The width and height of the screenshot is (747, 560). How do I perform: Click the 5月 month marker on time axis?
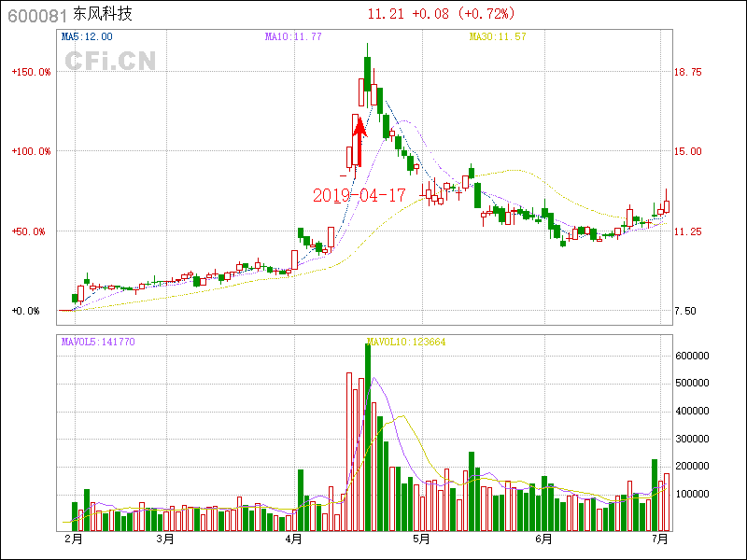pos(421,539)
